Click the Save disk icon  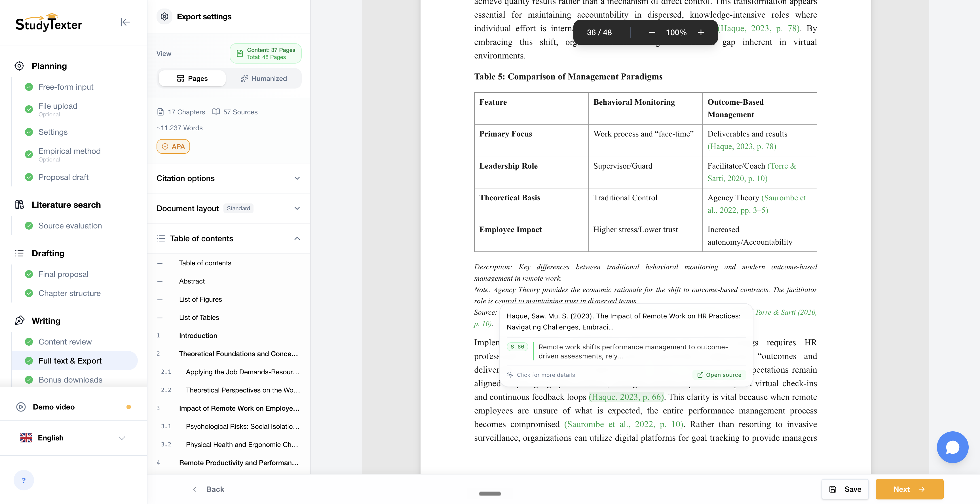(833, 489)
